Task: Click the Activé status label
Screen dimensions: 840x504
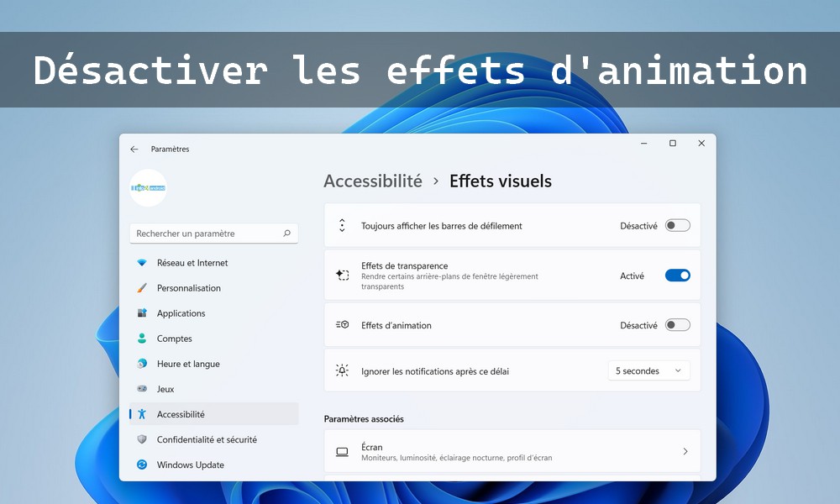Action: pos(633,276)
